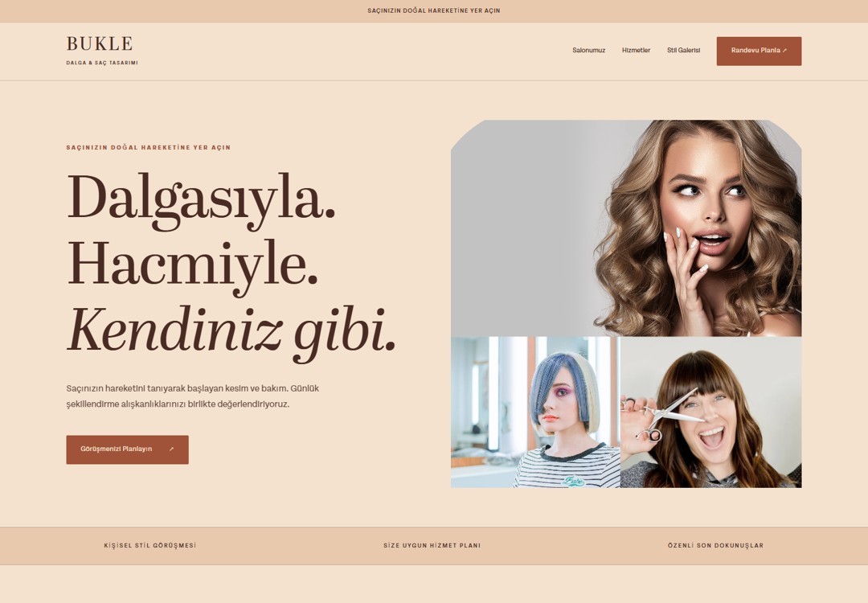Click the small eyebrow text above headline

[x=149, y=148]
